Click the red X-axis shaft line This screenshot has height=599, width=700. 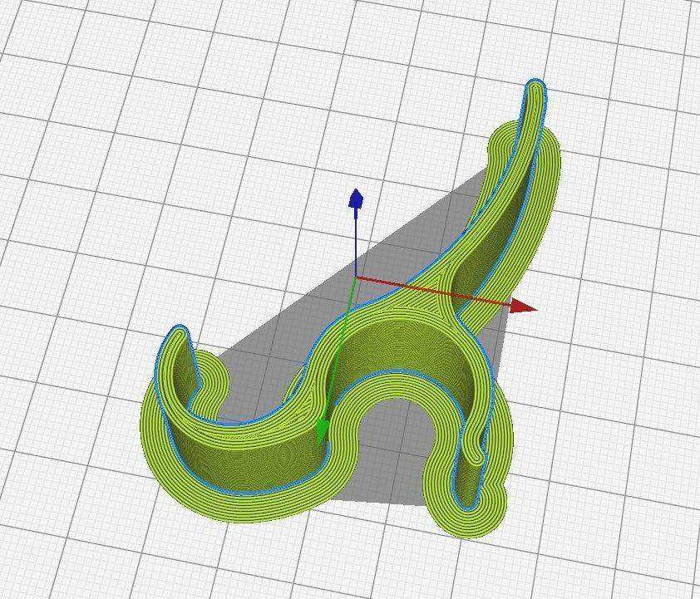click(433, 290)
